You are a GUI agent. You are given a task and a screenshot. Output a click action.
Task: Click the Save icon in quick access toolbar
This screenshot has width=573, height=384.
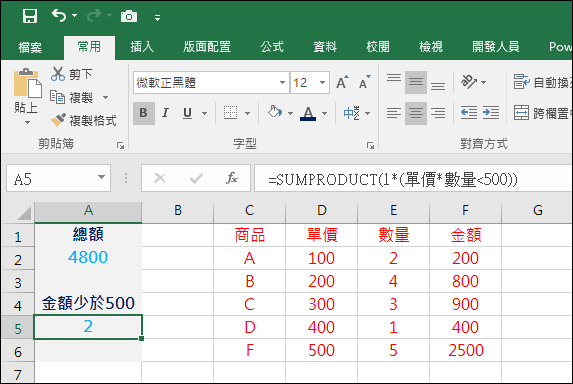(30, 16)
